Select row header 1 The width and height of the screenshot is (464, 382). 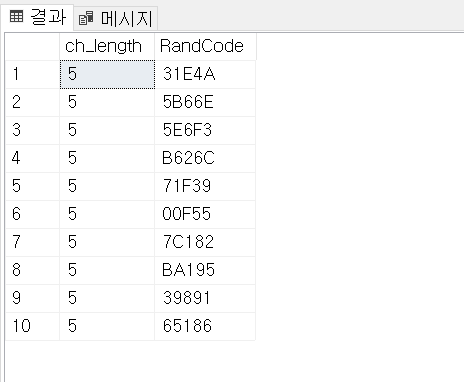(32, 74)
